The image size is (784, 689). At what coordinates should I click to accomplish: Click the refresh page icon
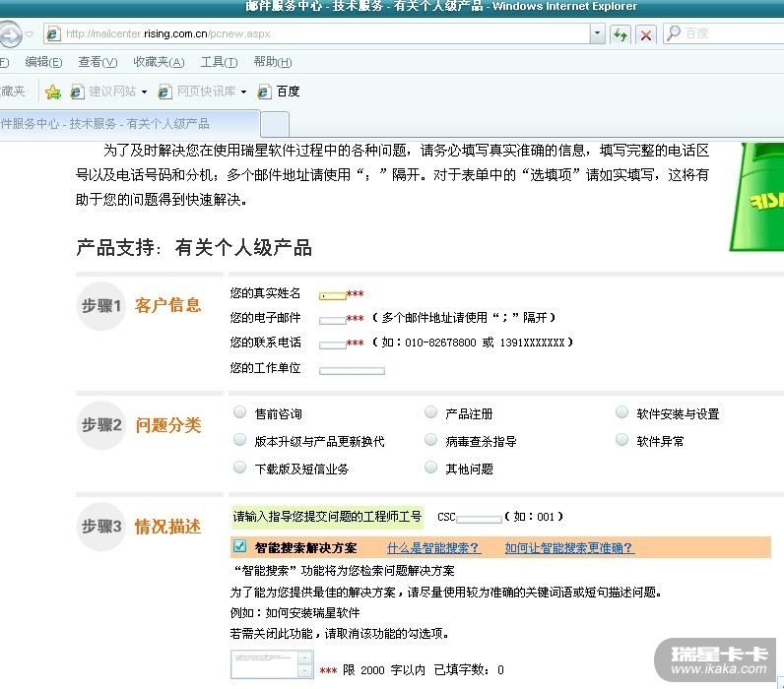[621, 34]
